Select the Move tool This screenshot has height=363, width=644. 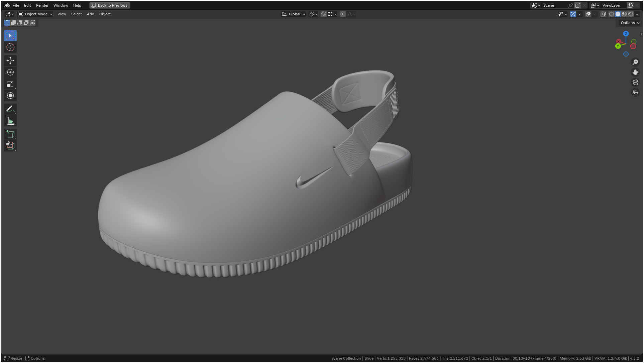tap(10, 60)
